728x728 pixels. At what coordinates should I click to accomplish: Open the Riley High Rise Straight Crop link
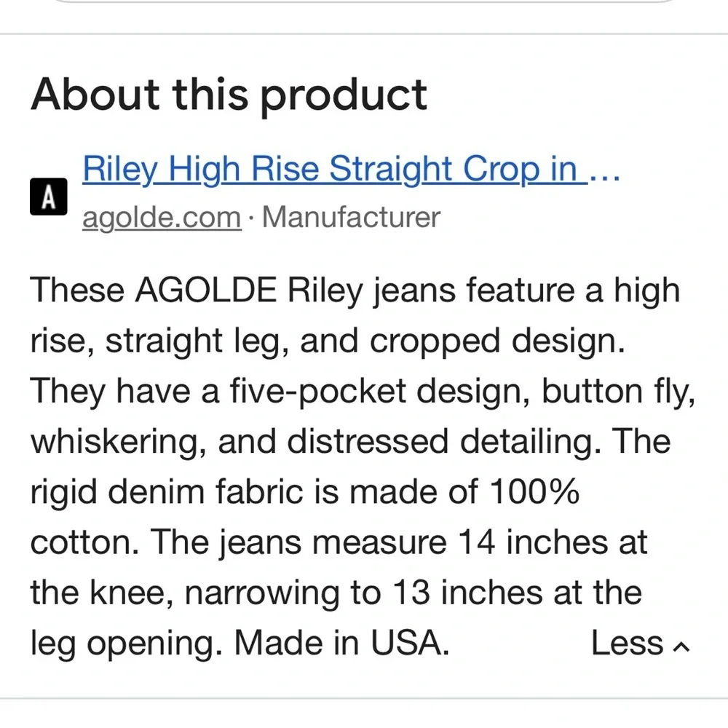point(328,168)
